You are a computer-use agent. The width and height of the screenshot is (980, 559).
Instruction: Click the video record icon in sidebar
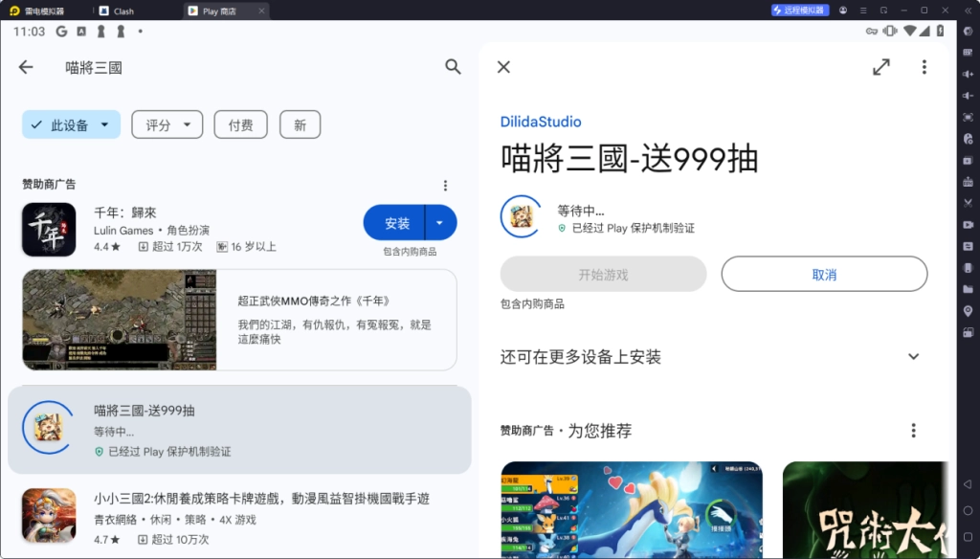click(969, 225)
